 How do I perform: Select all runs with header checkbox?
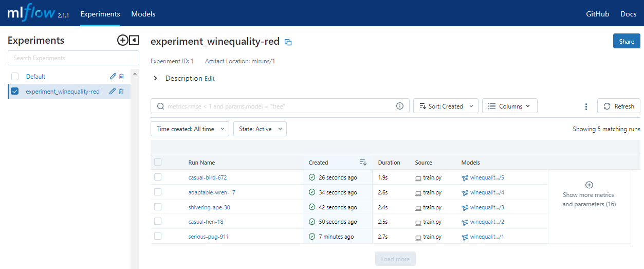coord(158,162)
